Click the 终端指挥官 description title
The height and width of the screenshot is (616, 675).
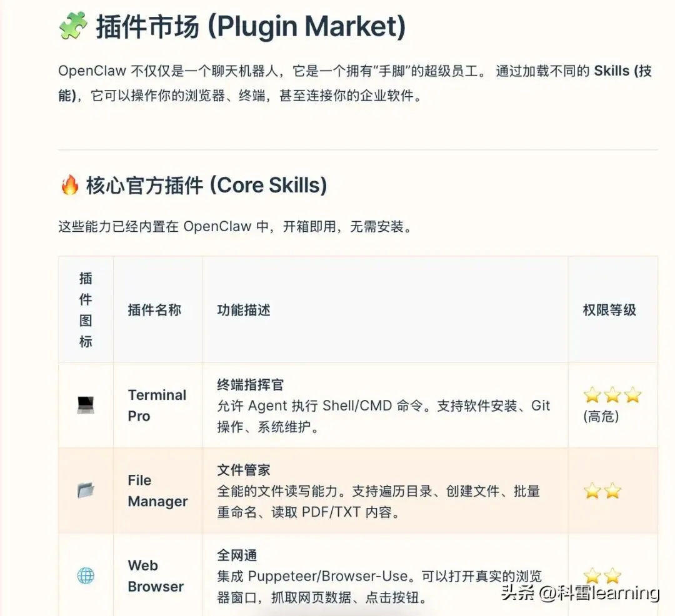251,385
